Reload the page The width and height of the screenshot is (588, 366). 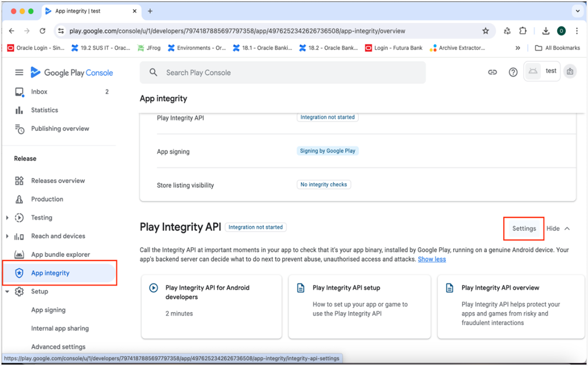pyautogui.click(x=43, y=31)
